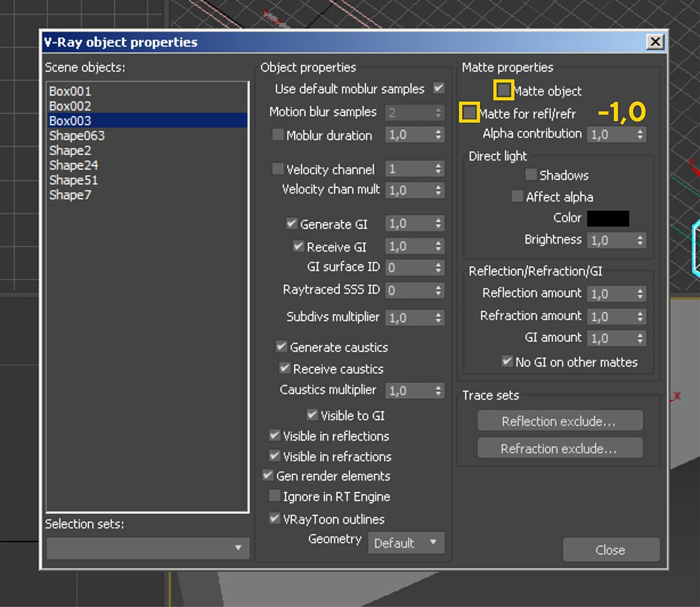The height and width of the screenshot is (607, 700).
Task: Click Velocity channel spinner arrows
Action: pos(438,169)
